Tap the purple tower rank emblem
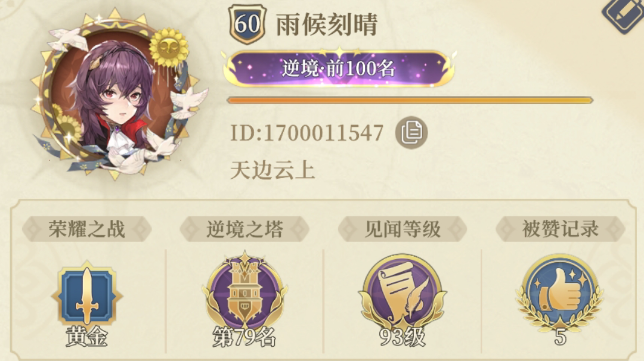644x361 pixels. tap(245, 290)
